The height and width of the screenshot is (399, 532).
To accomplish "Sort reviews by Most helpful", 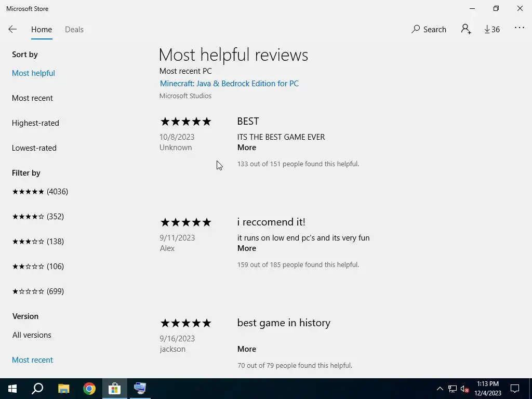I will pyautogui.click(x=33, y=73).
